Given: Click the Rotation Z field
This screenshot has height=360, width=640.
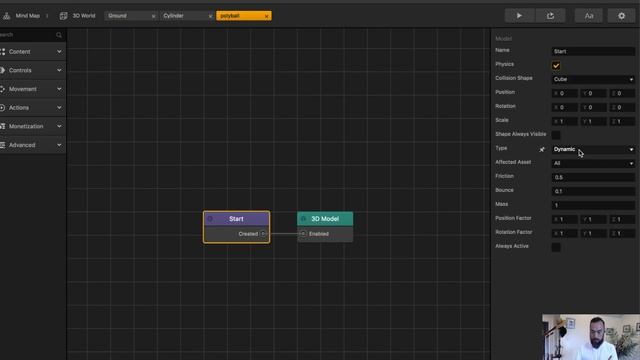Looking at the screenshot, I should pyautogui.click(x=622, y=107).
